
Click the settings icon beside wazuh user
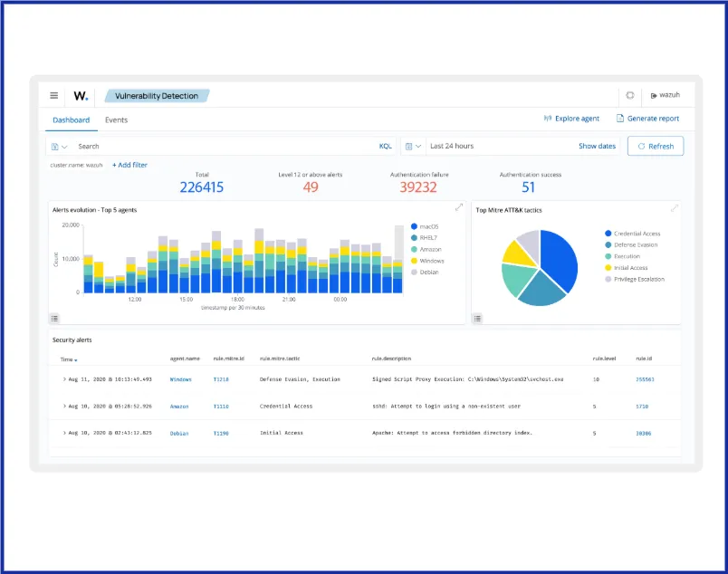pos(630,95)
